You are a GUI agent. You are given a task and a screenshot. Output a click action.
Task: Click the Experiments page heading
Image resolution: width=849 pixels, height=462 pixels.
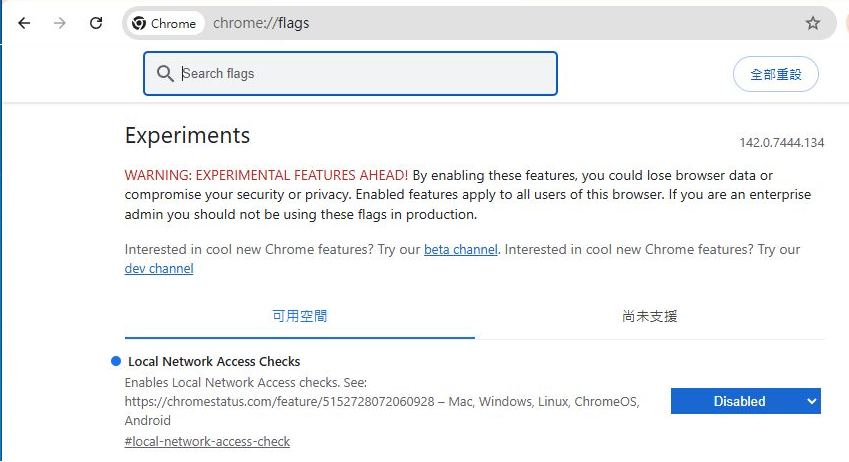tap(187, 135)
